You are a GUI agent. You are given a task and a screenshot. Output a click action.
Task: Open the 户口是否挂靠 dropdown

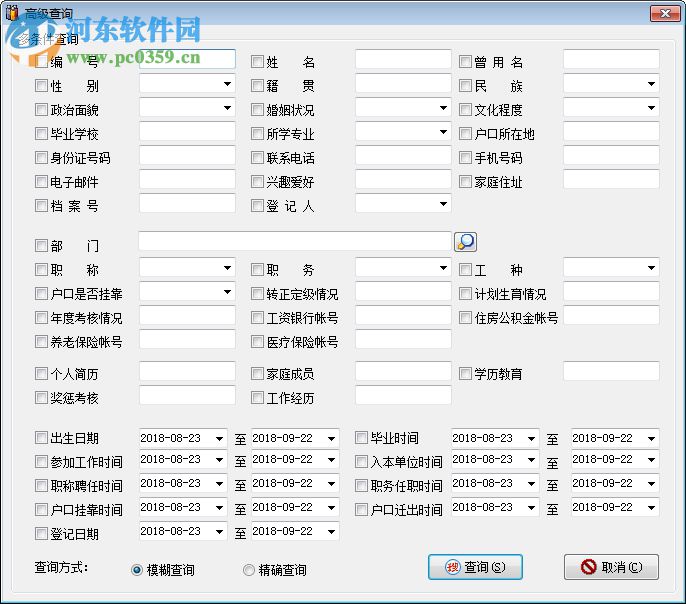click(x=227, y=292)
